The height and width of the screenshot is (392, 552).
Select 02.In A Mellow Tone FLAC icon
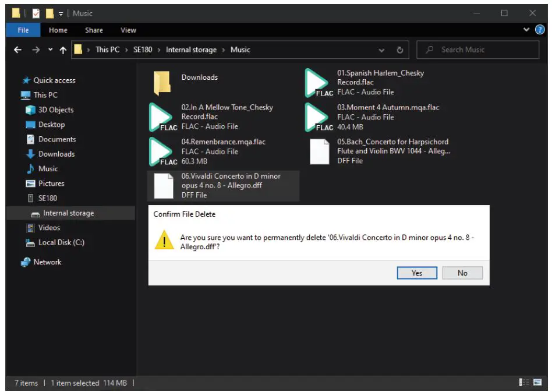pyautogui.click(x=162, y=117)
